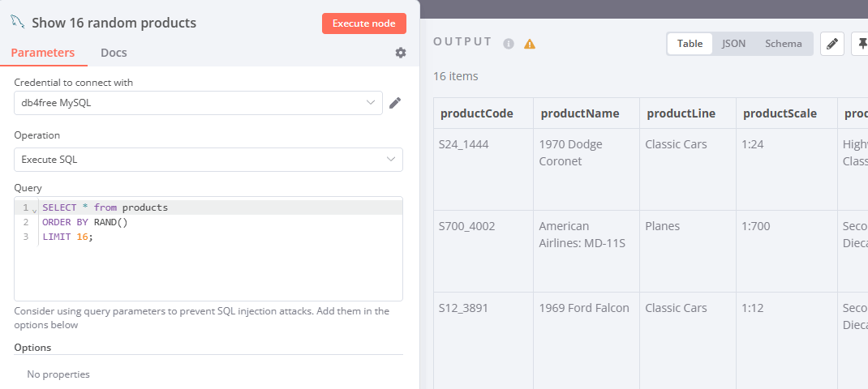Click the node title 'Show 16 random products'
The width and height of the screenshot is (868, 389).
[x=114, y=24]
